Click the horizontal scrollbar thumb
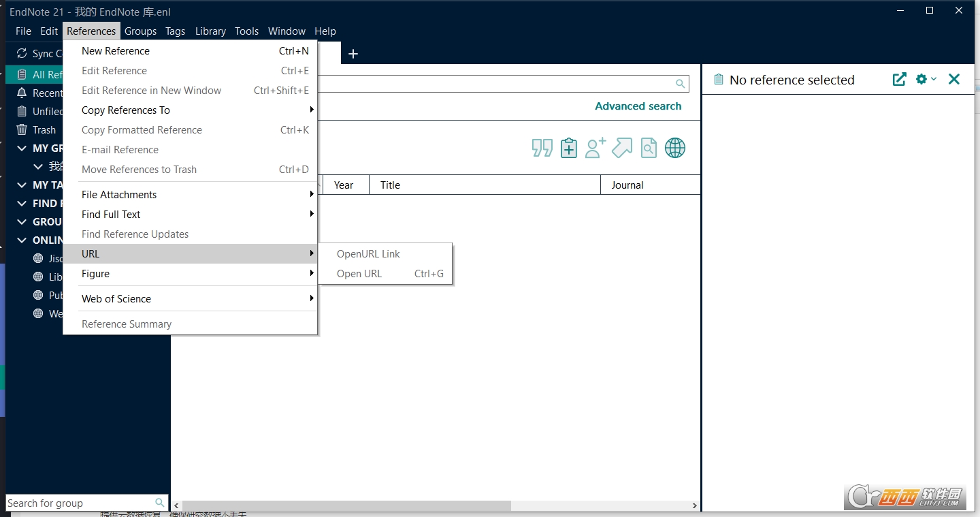This screenshot has width=980, height=517. 346,505
